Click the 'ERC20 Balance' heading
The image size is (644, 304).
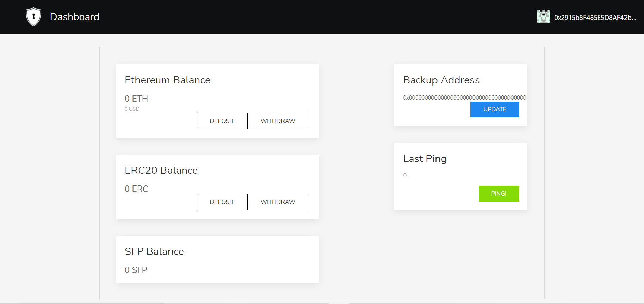pos(161,170)
